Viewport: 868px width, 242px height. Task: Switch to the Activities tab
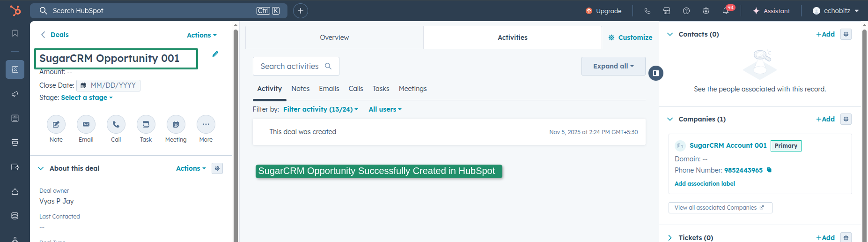click(513, 38)
